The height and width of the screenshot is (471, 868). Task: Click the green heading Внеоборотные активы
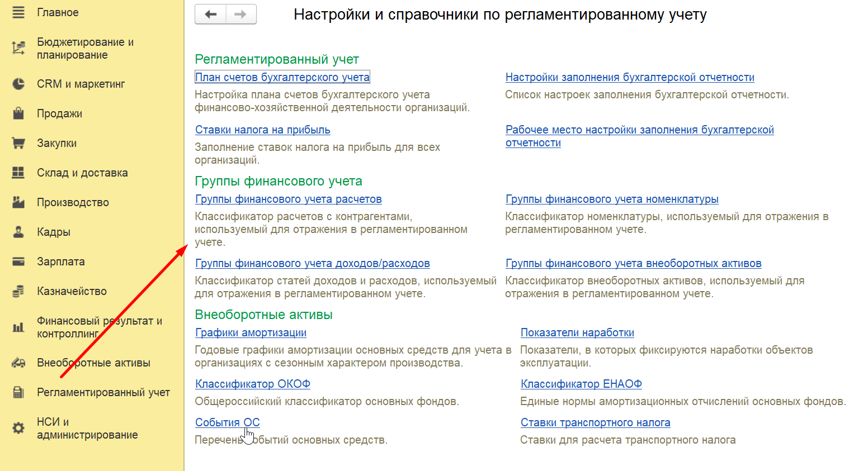[x=263, y=315]
